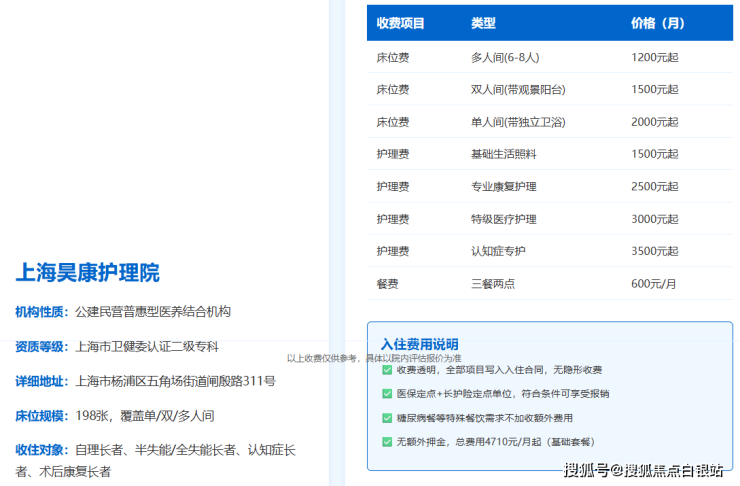Click the 收费项目 column header
The height and width of the screenshot is (486, 740).
tap(400, 23)
